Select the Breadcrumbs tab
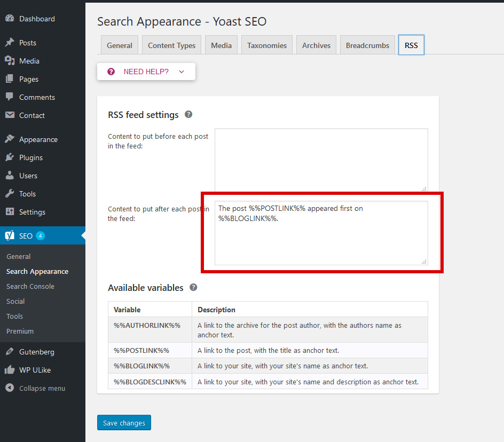The width and height of the screenshot is (504, 442). pyautogui.click(x=367, y=45)
